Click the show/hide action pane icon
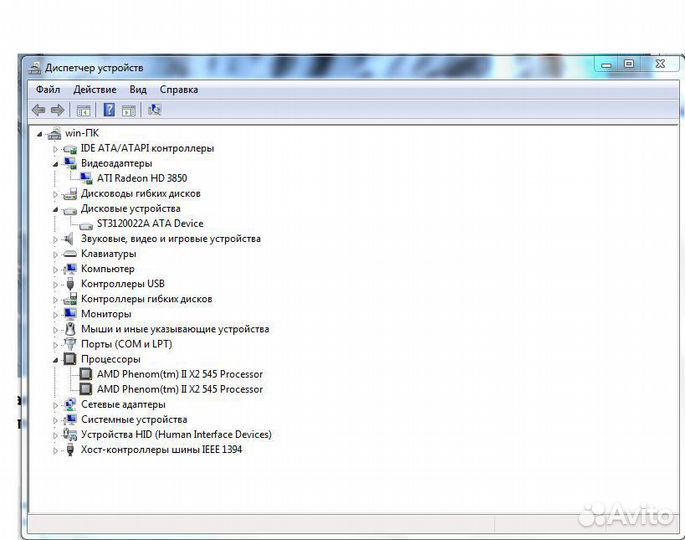This screenshot has width=685, height=540. (129, 110)
